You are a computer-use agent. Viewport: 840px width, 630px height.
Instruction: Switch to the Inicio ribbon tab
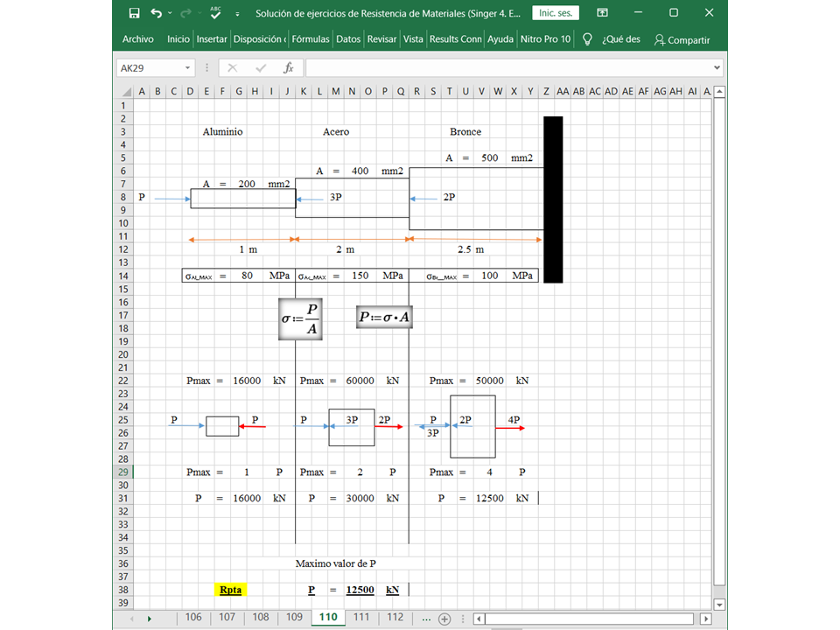point(178,39)
